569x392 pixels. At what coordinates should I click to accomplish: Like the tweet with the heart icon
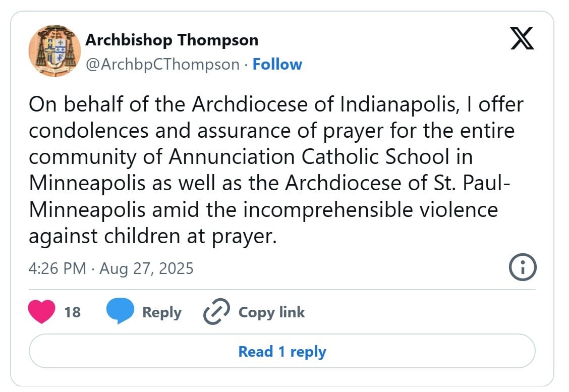click(x=42, y=312)
